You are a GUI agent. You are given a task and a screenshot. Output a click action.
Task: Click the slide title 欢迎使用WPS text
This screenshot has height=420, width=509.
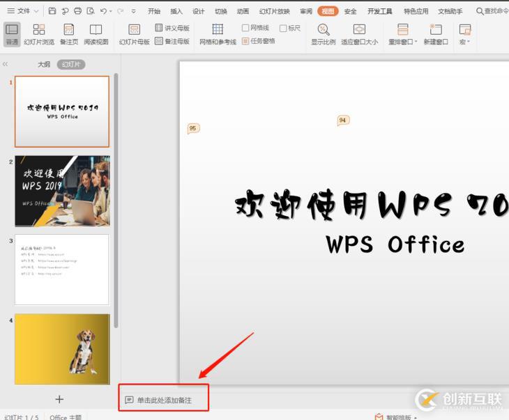(372, 205)
